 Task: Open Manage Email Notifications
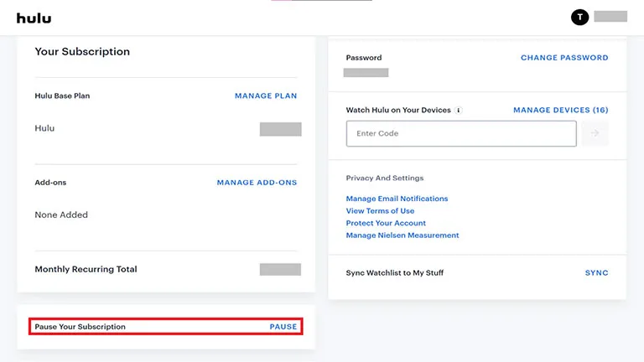pyautogui.click(x=397, y=199)
